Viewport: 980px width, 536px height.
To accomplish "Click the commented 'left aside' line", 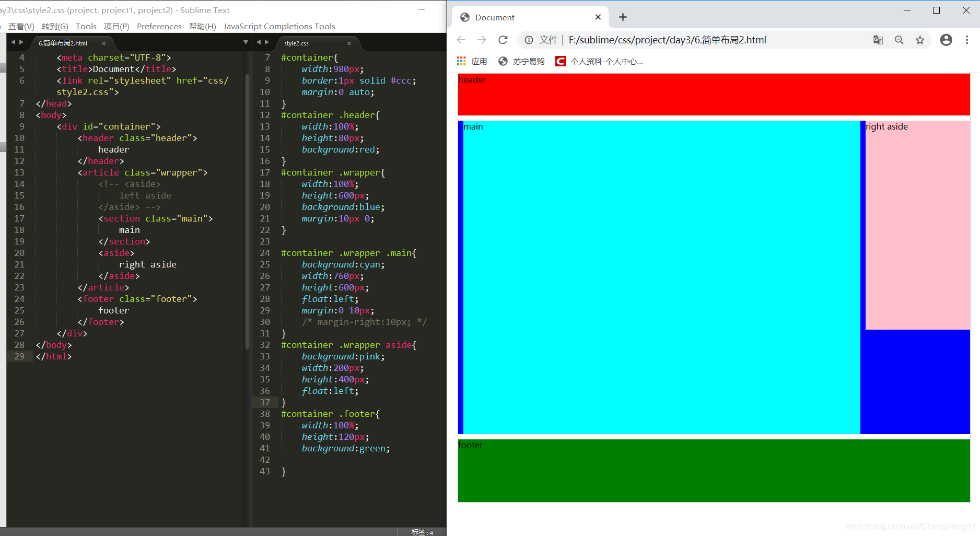I will 145,195.
